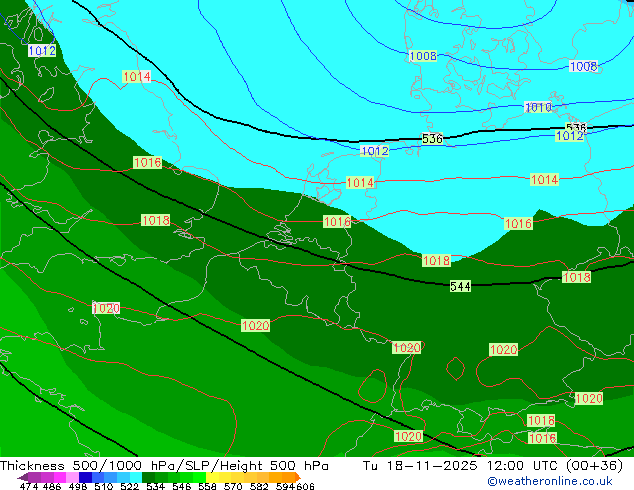Click the legend value 474
Image resolution: width=634 pixels, height=490 pixels.
pos(29,486)
